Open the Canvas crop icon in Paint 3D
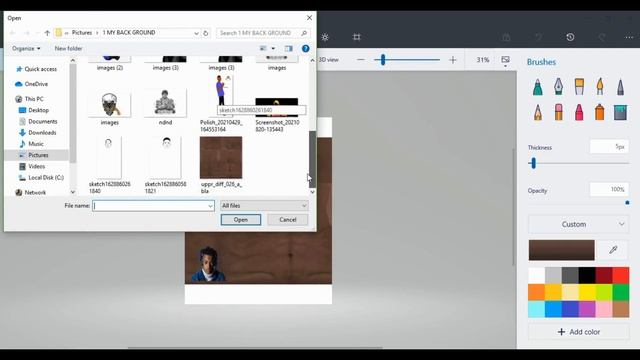Image resolution: width=640 pixels, height=360 pixels. click(x=357, y=37)
